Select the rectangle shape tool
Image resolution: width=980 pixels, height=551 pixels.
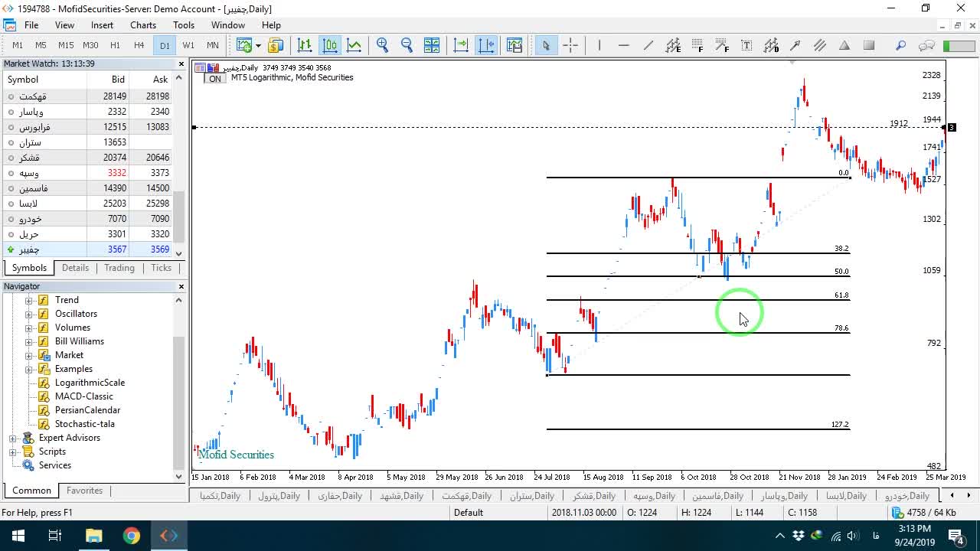point(869,45)
